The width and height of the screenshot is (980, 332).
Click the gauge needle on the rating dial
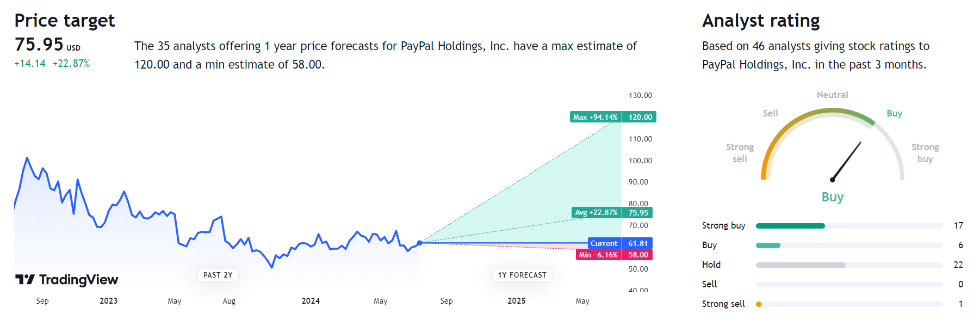[x=847, y=161]
